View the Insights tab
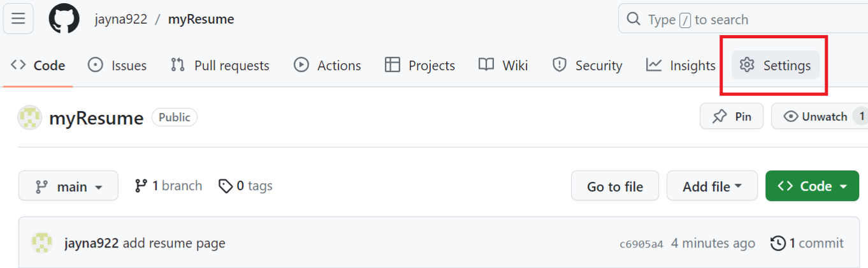 (681, 65)
